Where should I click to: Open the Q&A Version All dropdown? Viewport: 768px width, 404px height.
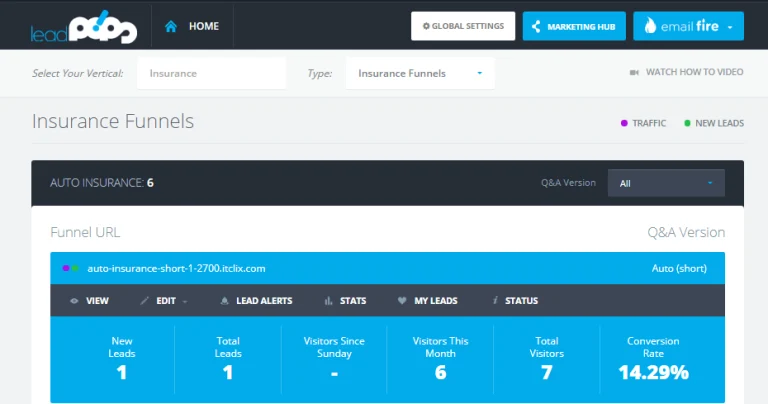pyautogui.click(x=666, y=183)
